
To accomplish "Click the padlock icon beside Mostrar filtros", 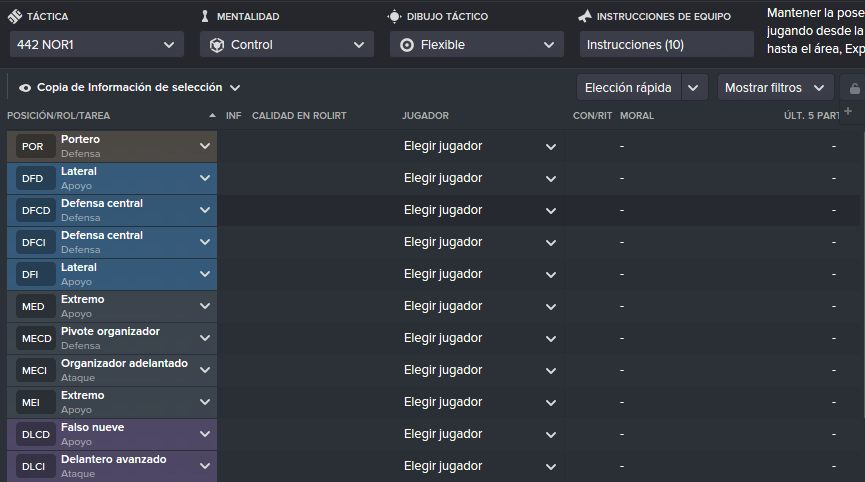I will click(x=855, y=88).
